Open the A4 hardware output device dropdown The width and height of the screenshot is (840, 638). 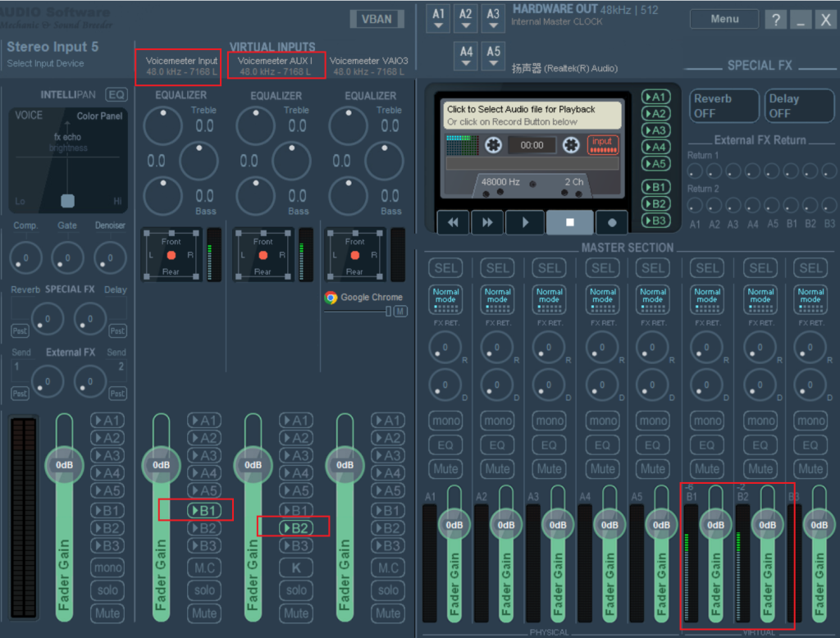tap(466, 56)
